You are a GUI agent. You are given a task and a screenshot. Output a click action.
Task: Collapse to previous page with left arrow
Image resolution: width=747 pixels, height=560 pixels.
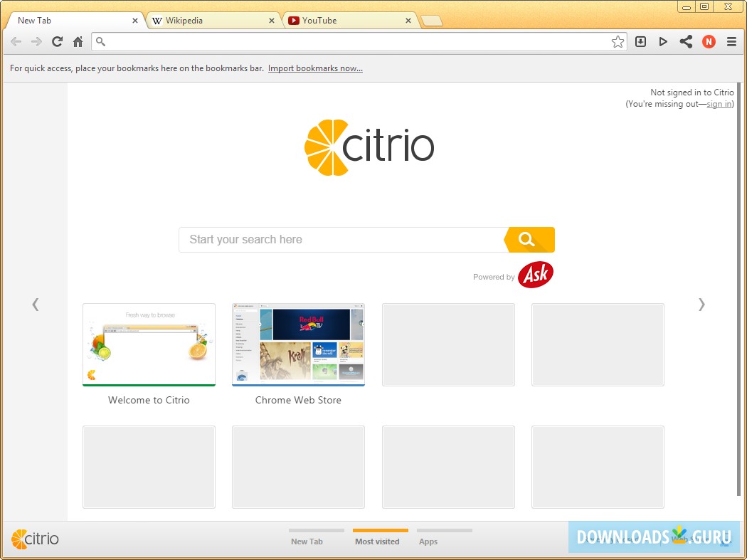pyautogui.click(x=36, y=305)
